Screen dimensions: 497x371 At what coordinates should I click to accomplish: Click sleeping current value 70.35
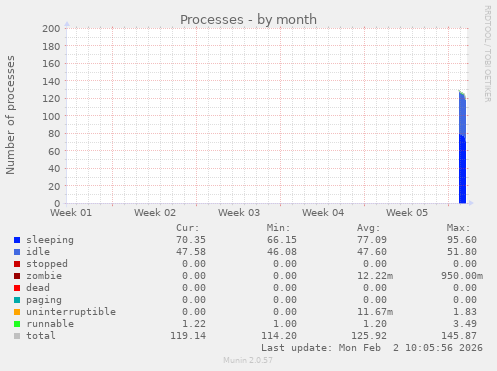point(191,240)
